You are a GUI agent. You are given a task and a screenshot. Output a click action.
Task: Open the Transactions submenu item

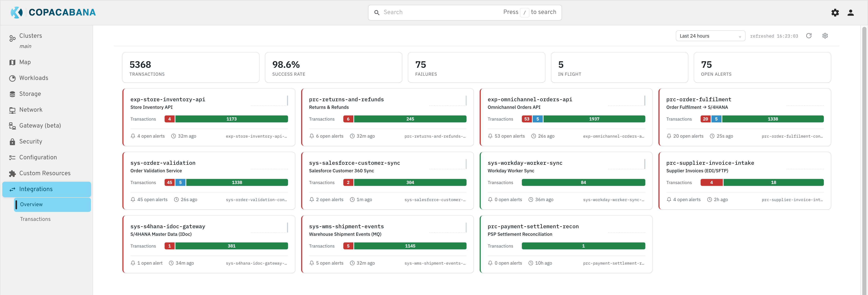[52, 219]
